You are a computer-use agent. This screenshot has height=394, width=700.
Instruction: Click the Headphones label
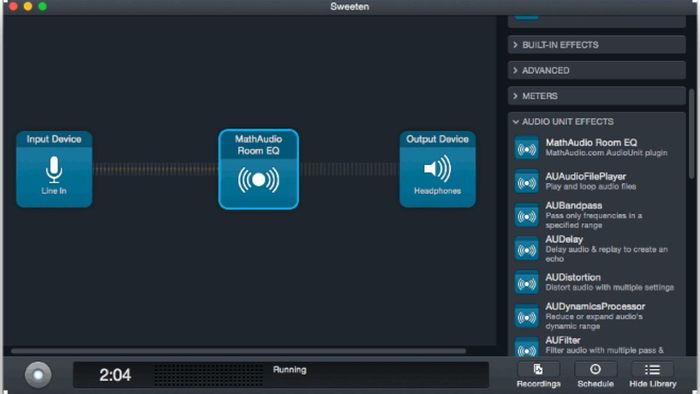tap(438, 191)
